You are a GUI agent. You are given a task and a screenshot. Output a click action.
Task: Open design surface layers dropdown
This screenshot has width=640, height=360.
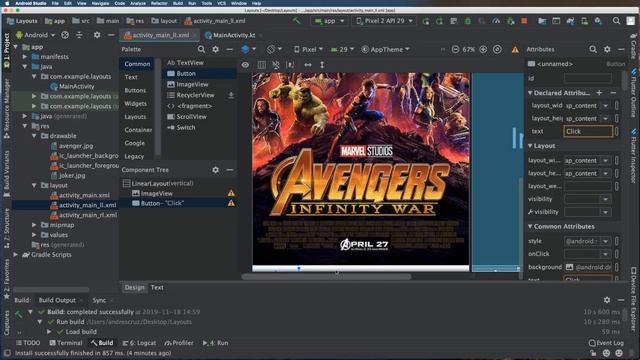(x=248, y=49)
